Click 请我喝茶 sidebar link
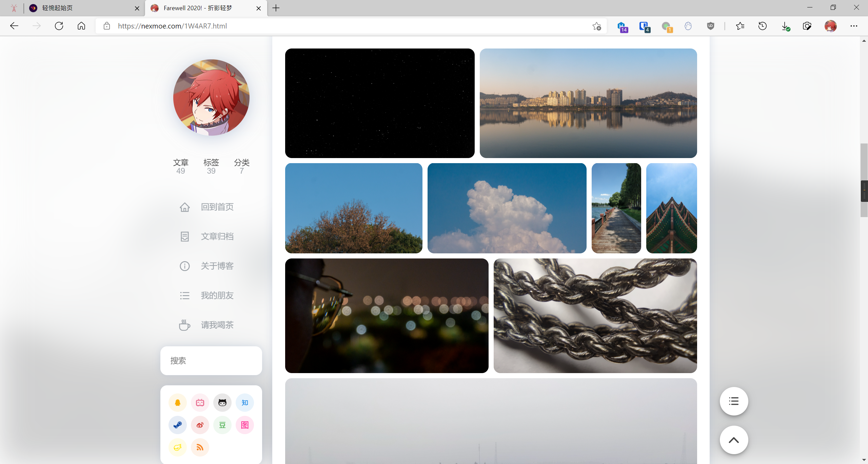This screenshot has height=464, width=868. tap(217, 325)
